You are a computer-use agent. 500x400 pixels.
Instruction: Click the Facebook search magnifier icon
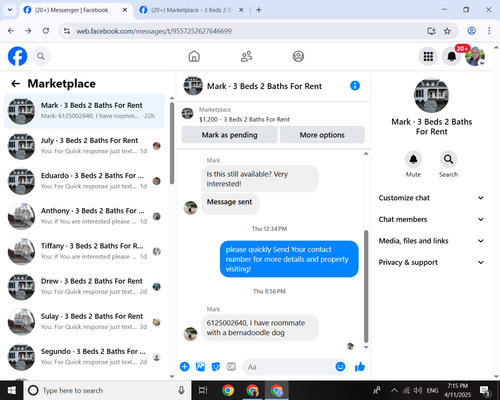41,56
